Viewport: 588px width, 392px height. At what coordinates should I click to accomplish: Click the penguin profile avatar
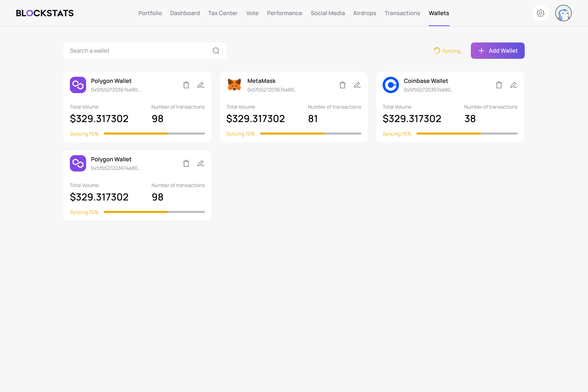pyautogui.click(x=563, y=13)
